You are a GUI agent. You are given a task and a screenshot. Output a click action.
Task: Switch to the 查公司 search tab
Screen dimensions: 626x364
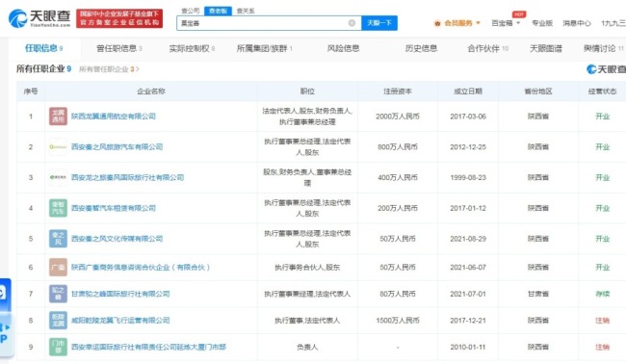point(190,11)
